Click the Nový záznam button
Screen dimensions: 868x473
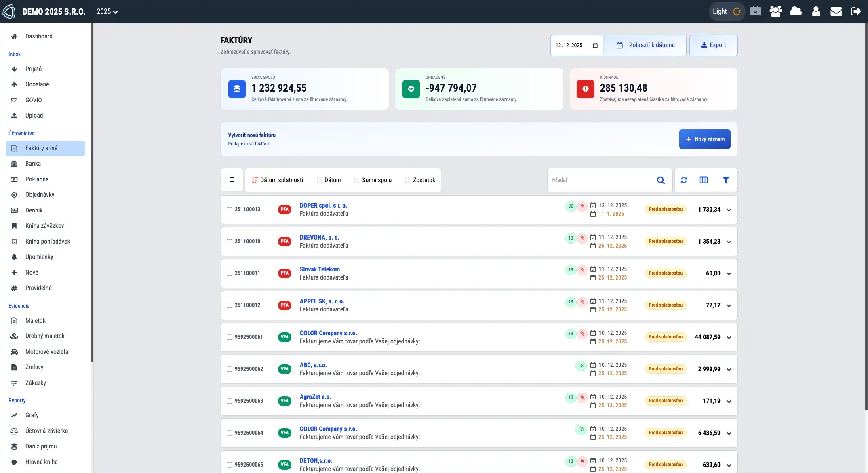pos(705,139)
